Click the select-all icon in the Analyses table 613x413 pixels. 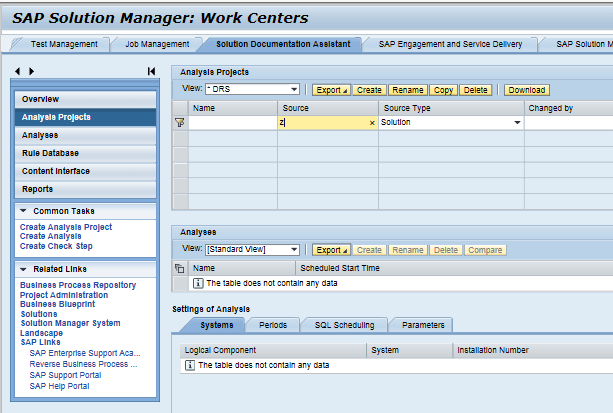(x=180, y=268)
